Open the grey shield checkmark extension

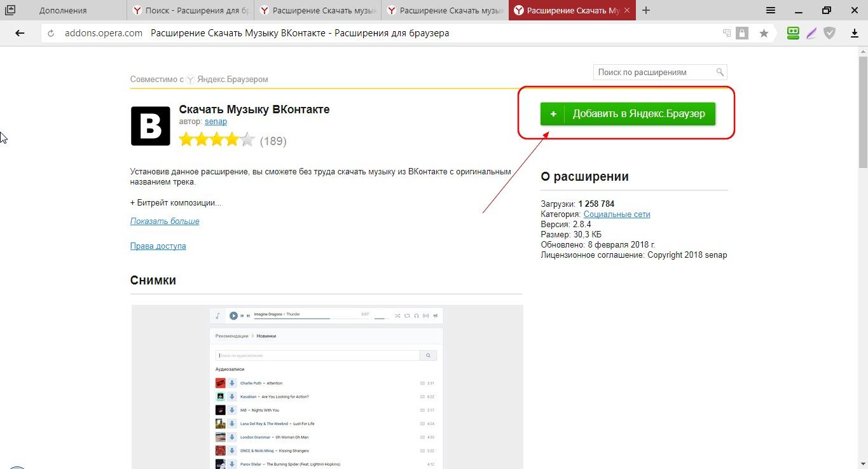[x=830, y=33]
